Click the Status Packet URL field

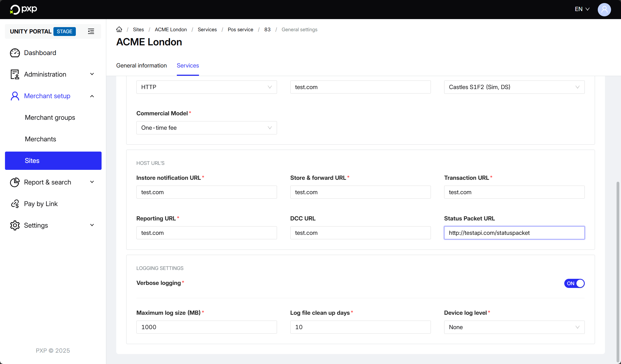(x=514, y=233)
